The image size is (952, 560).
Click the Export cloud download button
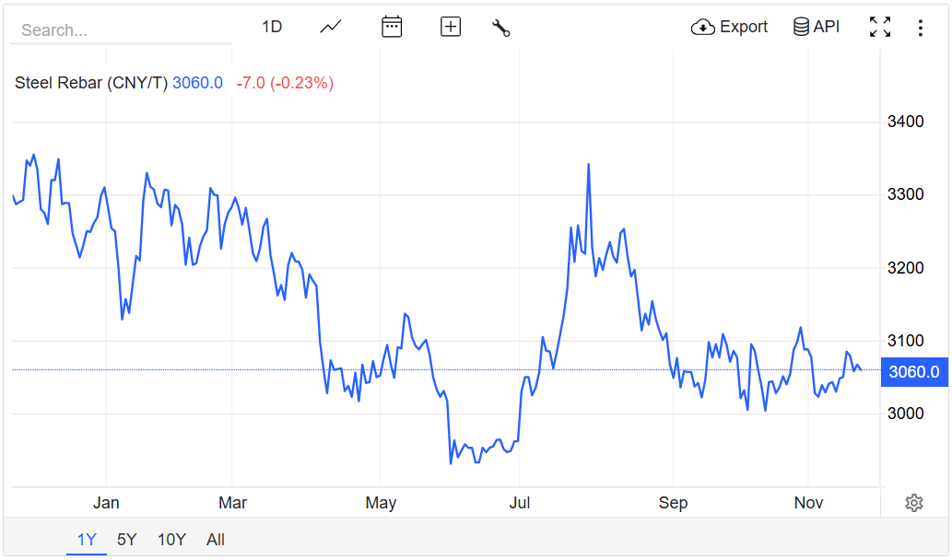[x=729, y=27]
